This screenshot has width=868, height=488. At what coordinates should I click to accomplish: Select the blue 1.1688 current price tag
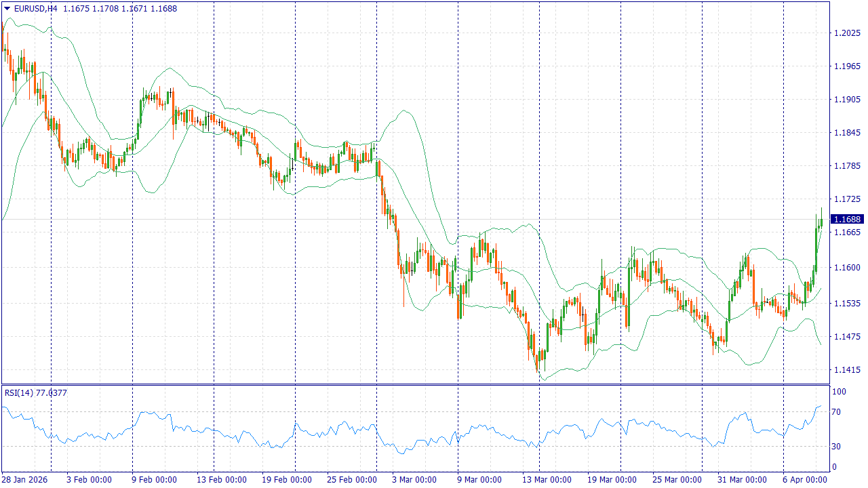[847, 219]
